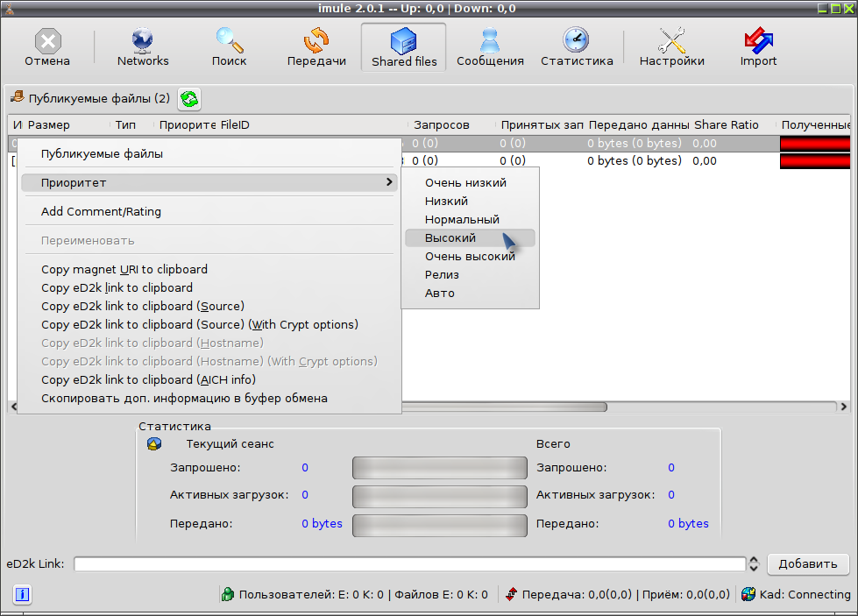858x616 pixels.
Task: Click the blue info icon in status bar
Action: click(23, 594)
